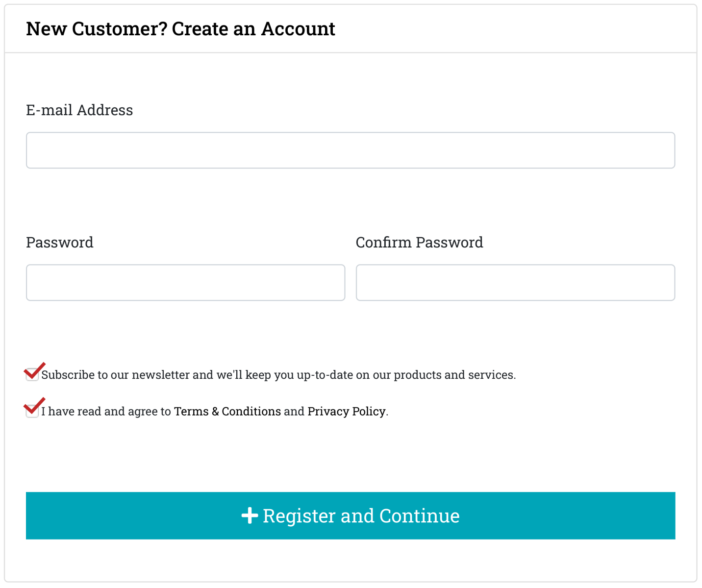Click the word 'Continue' on the teal button
Viewport: 702px width, 588px height.
pos(419,515)
